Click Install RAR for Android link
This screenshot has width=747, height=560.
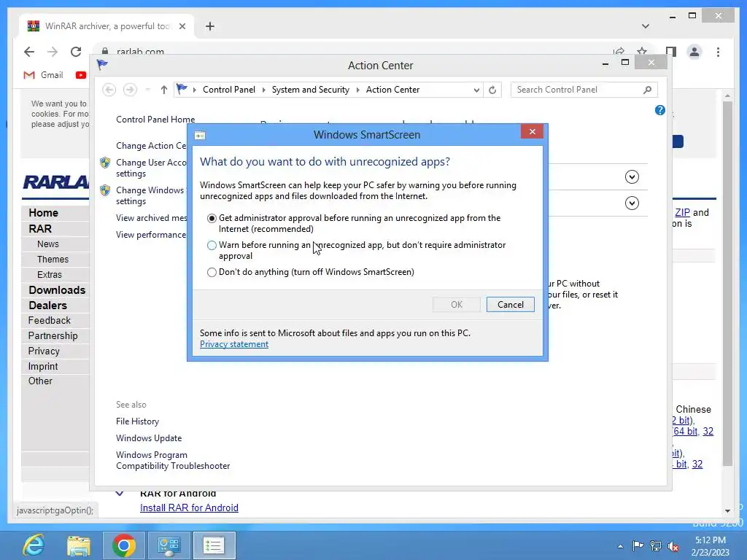[x=189, y=508]
